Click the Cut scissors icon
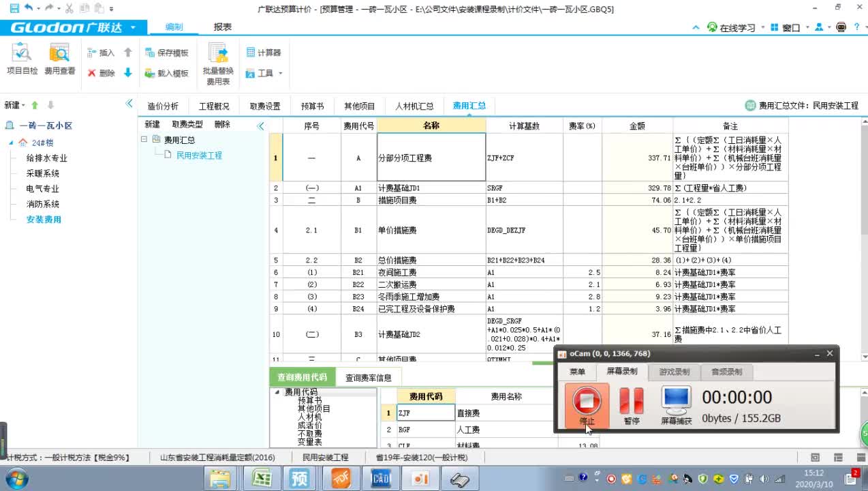Viewport: 868px width, 491px height. (x=69, y=8)
